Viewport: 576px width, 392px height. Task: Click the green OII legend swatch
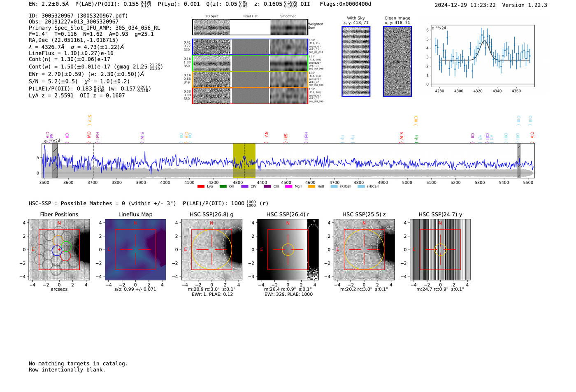point(223,186)
